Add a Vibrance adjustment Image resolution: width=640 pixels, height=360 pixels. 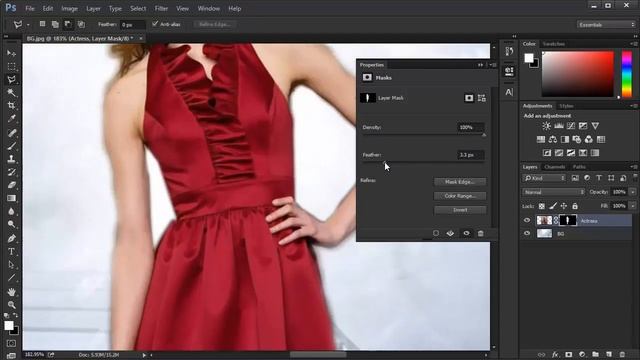pos(595,126)
